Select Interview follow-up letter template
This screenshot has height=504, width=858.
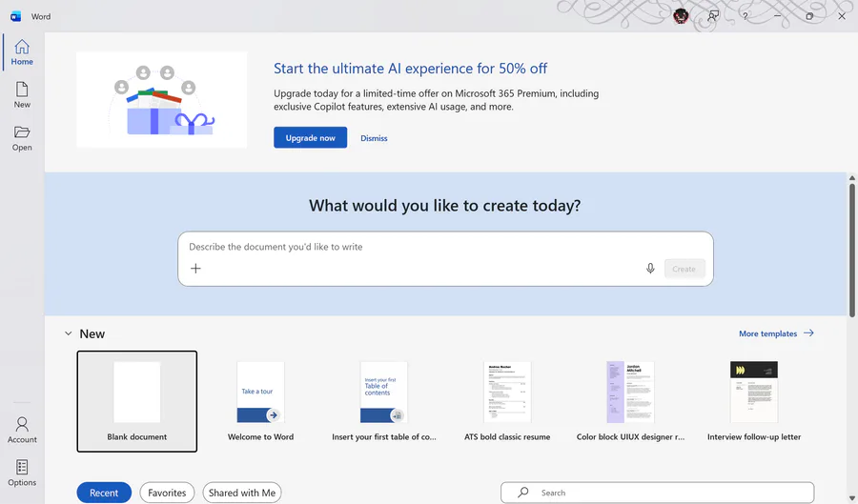(754, 402)
